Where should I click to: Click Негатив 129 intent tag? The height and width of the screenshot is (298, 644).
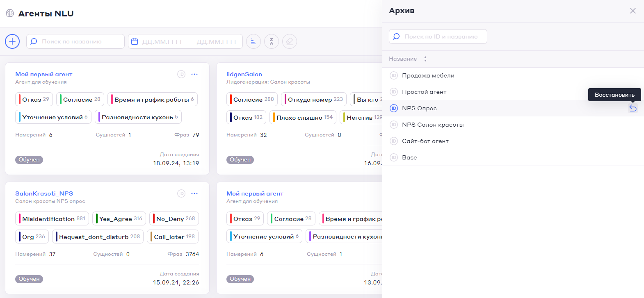tap(361, 117)
